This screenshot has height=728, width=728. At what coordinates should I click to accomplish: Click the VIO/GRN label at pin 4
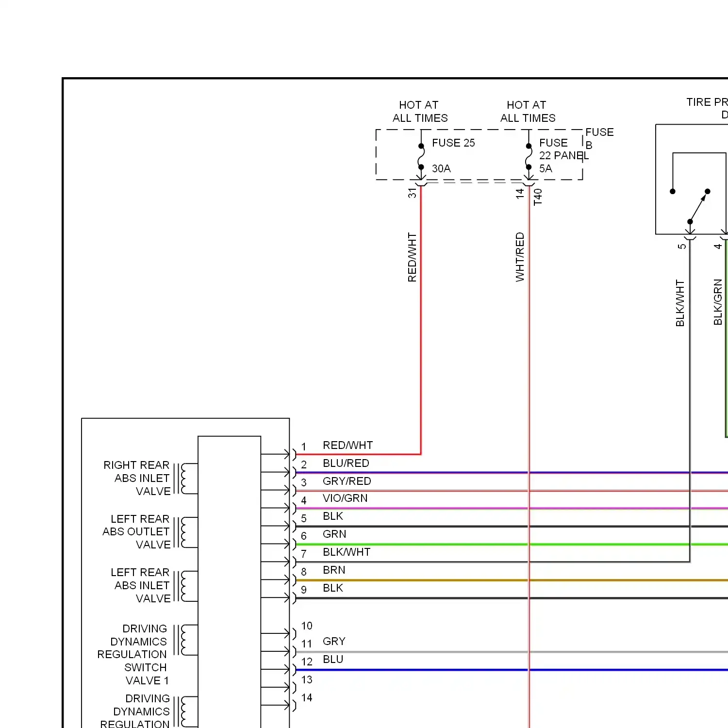tap(345, 498)
